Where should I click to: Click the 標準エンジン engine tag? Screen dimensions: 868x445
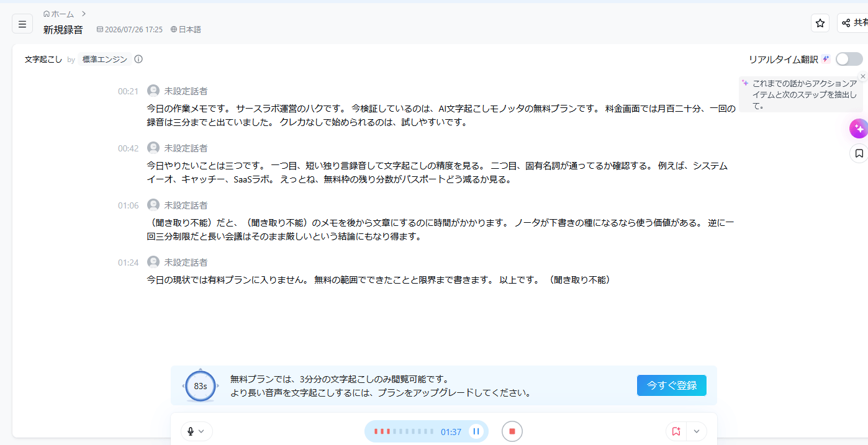105,60
